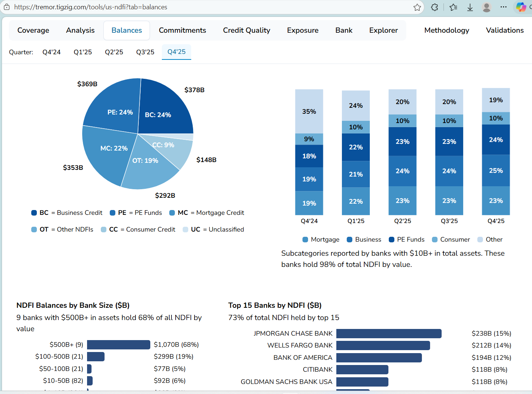The width and height of the screenshot is (532, 394).
Task: Click the $50-100B (21) row label
Action: click(x=61, y=369)
